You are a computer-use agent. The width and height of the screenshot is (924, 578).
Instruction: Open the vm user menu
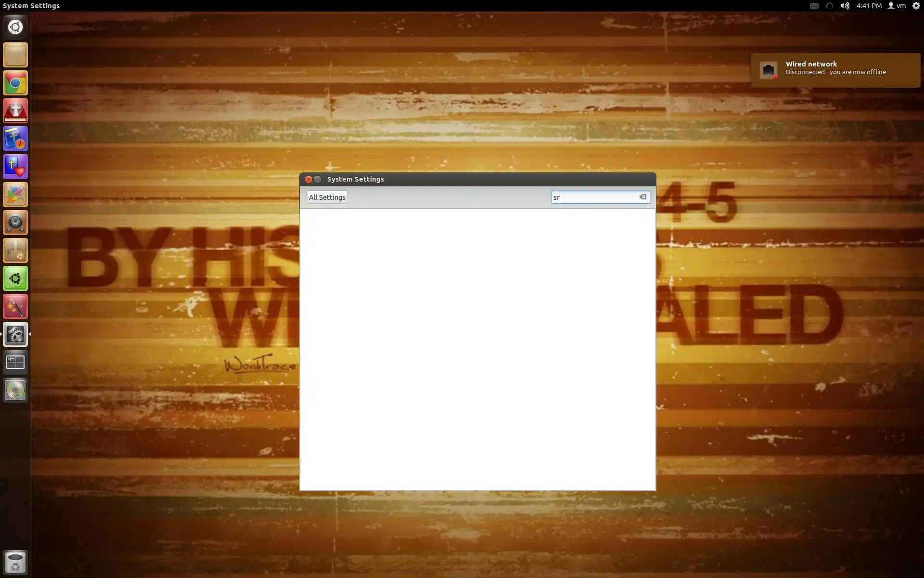(x=897, y=6)
